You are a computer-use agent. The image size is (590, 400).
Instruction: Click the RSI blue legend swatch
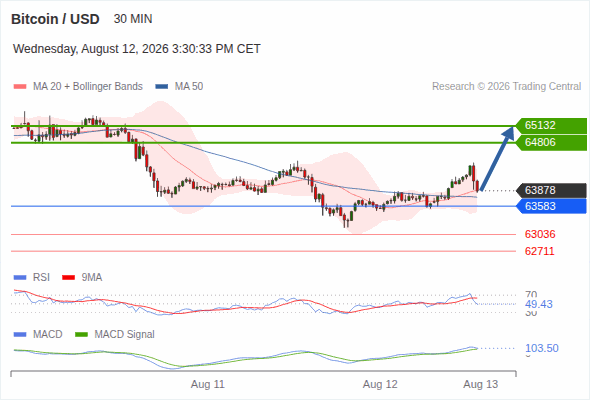pyautogui.click(x=20, y=278)
